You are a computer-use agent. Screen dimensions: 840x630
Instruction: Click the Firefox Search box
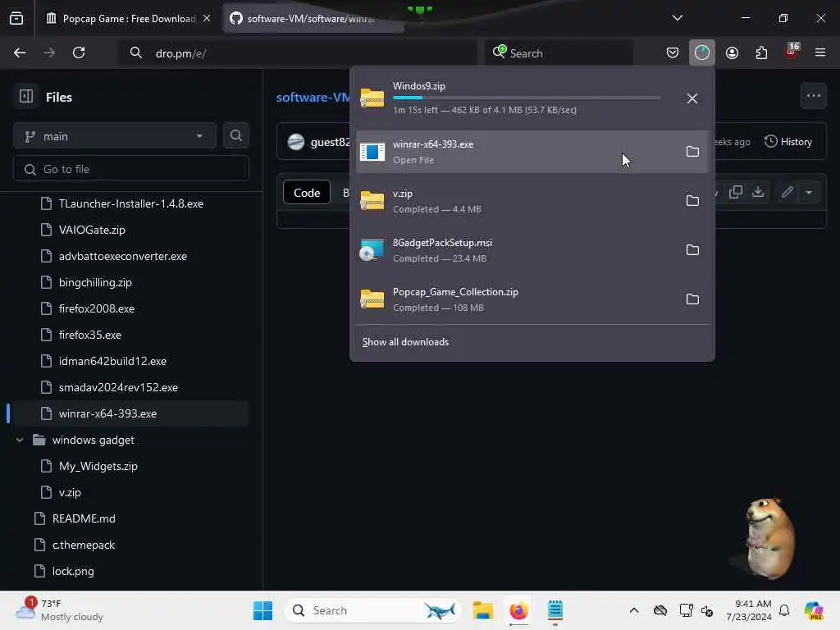558,53
